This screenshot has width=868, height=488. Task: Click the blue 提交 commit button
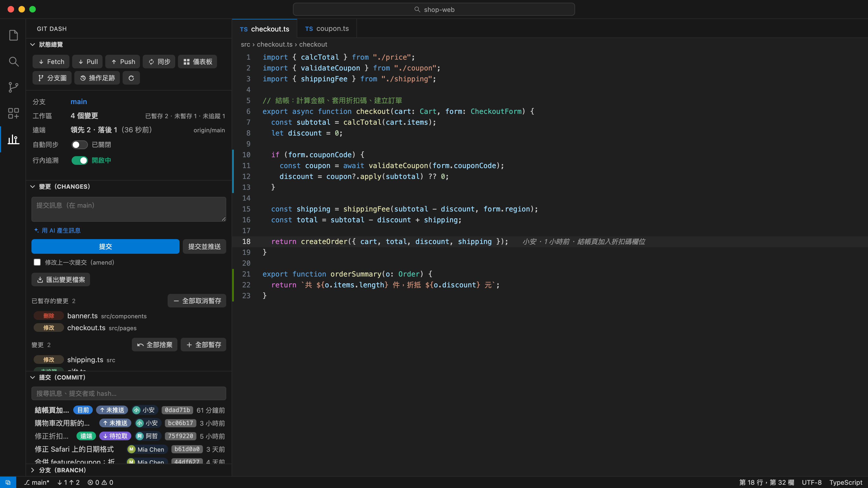(106, 246)
